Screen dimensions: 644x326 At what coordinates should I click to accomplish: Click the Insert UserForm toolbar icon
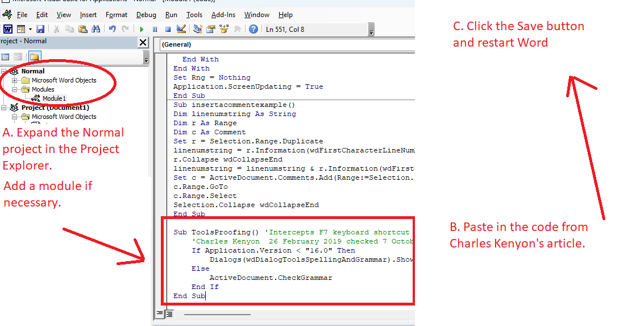point(20,29)
